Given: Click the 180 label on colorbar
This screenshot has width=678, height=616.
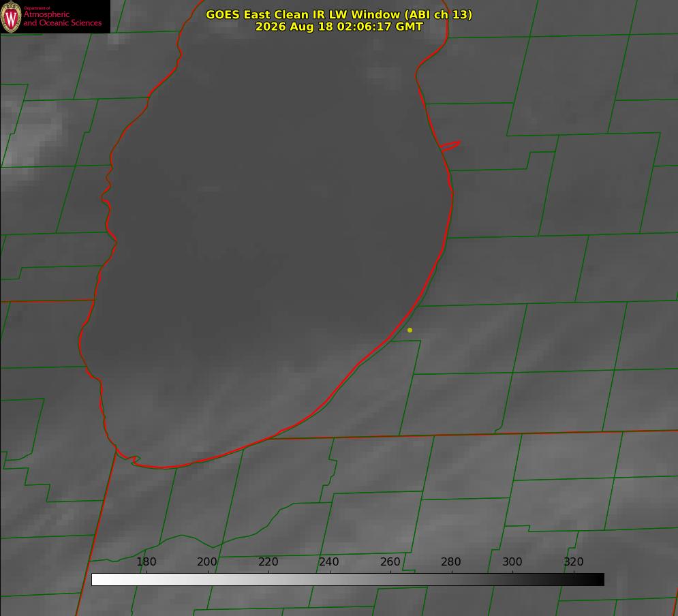Looking at the screenshot, I should click(x=146, y=561).
